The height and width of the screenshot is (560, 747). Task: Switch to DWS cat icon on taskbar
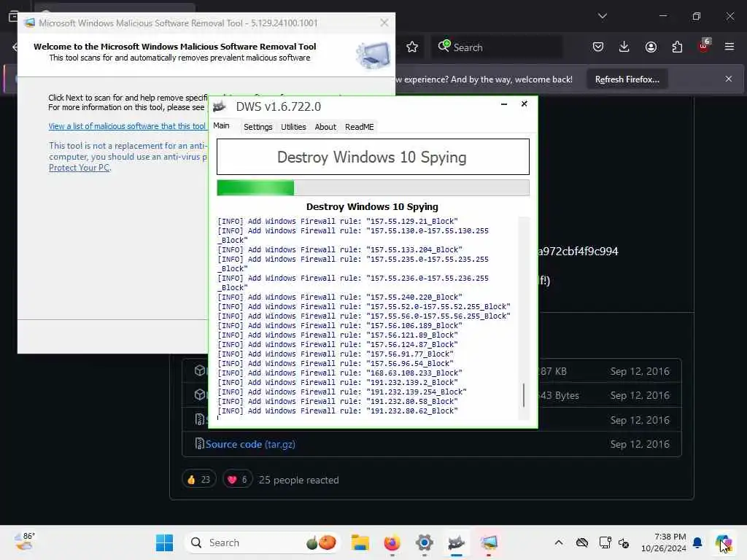point(457,542)
